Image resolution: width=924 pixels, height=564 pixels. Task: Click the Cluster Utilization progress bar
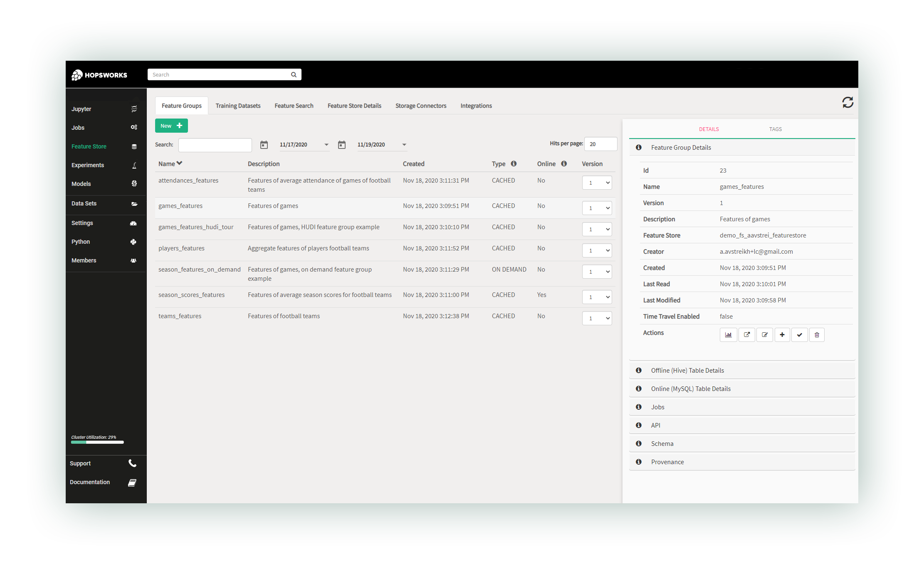click(97, 442)
